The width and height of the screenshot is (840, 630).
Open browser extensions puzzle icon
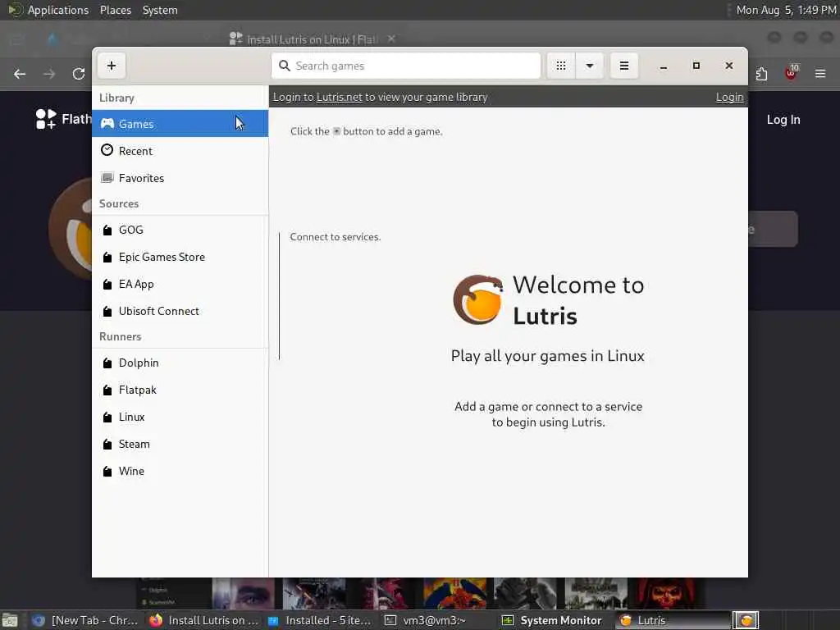[x=761, y=74]
